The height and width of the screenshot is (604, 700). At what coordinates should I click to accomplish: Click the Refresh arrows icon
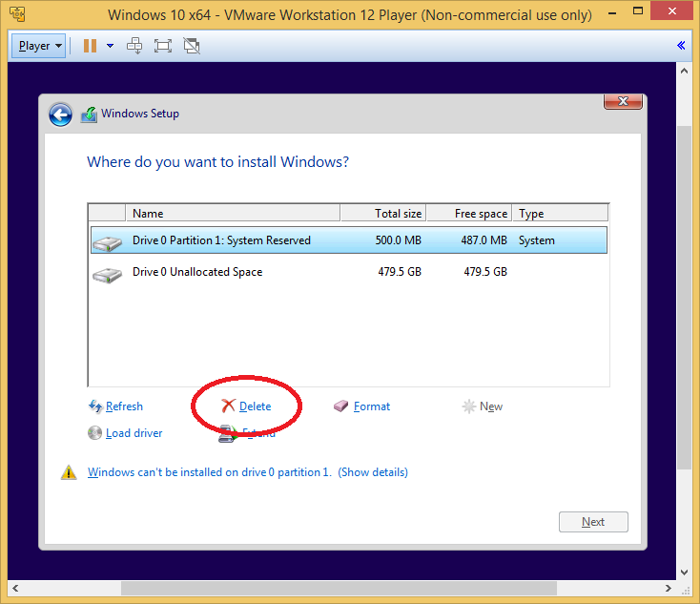(95, 406)
